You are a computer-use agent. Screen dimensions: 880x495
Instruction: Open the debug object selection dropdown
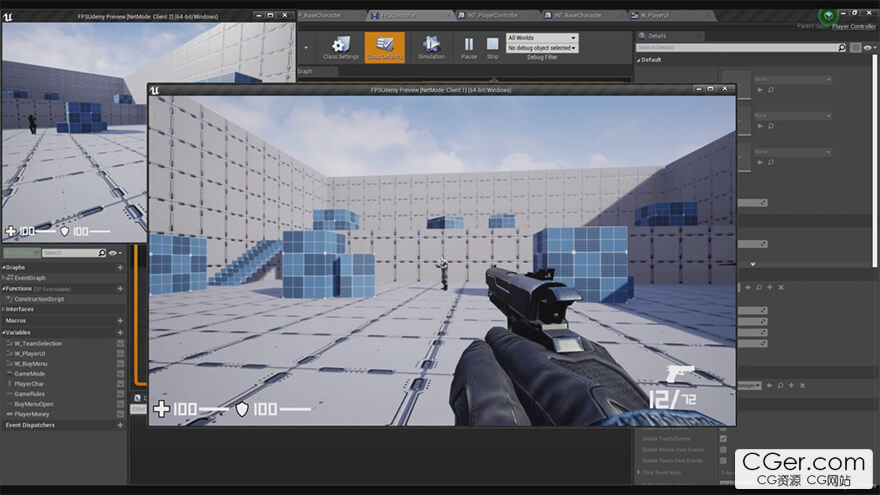pos(542,48)
